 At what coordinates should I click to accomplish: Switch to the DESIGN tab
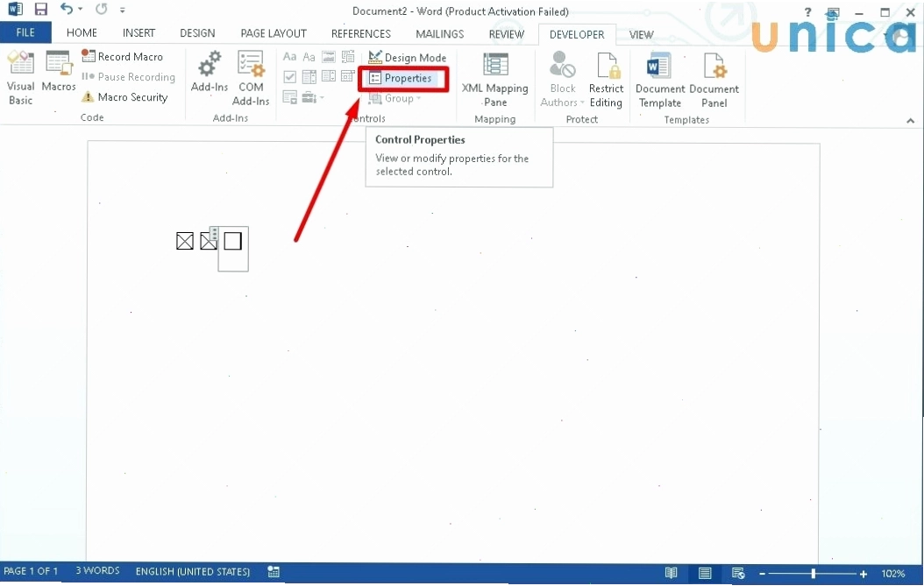coord(197,33)
